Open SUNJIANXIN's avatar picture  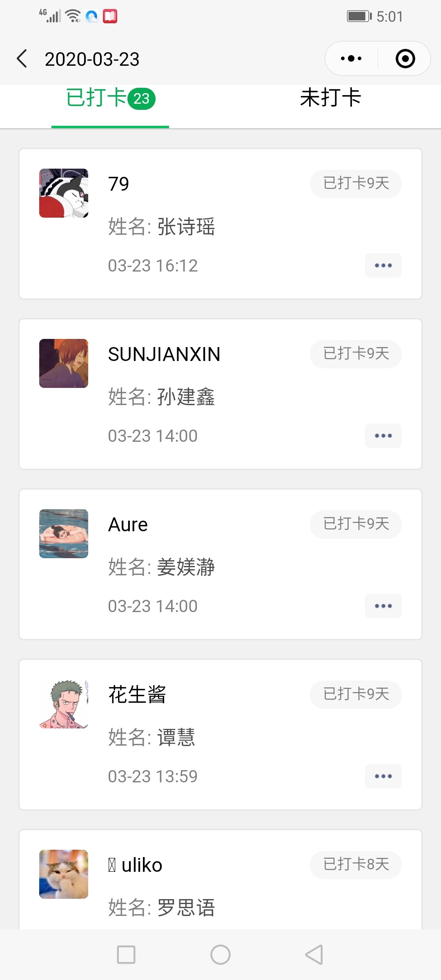click(x=64, y=363)
